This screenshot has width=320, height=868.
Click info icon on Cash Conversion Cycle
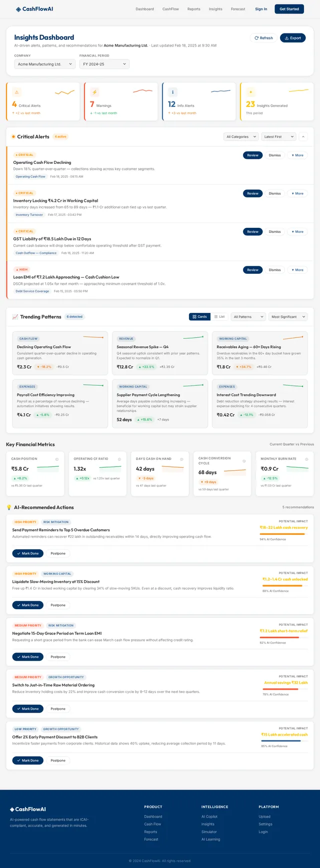tap(244, 461)
